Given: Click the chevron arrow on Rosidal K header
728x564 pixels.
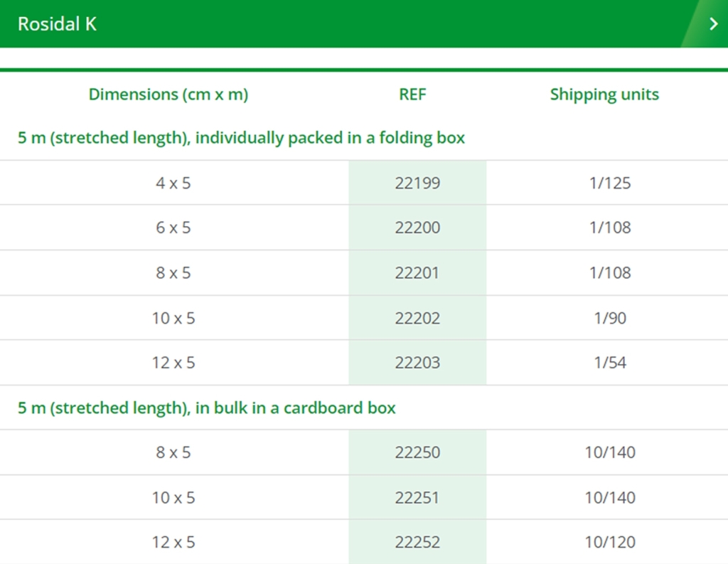Looking at the screenshot, I should click(714, 23).
